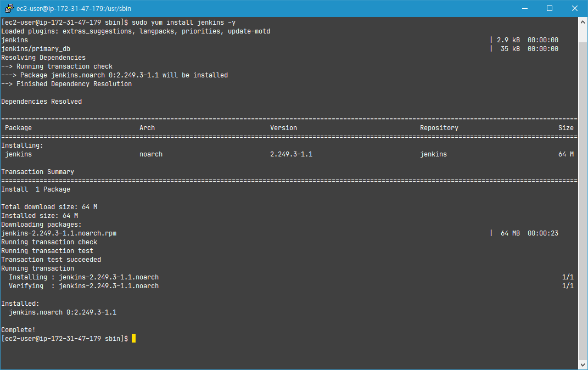Minimize the PuTTY terminal window
588x370 pixels.
(525, 8)
